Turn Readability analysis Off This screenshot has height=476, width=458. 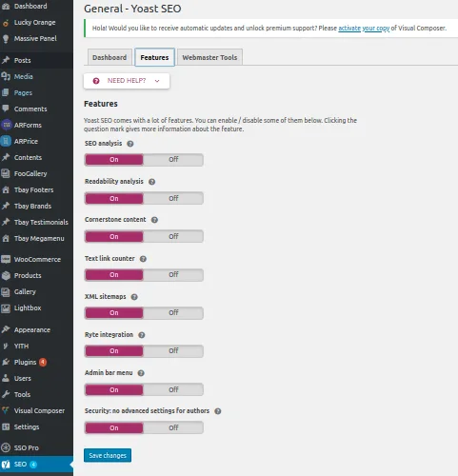173,198
